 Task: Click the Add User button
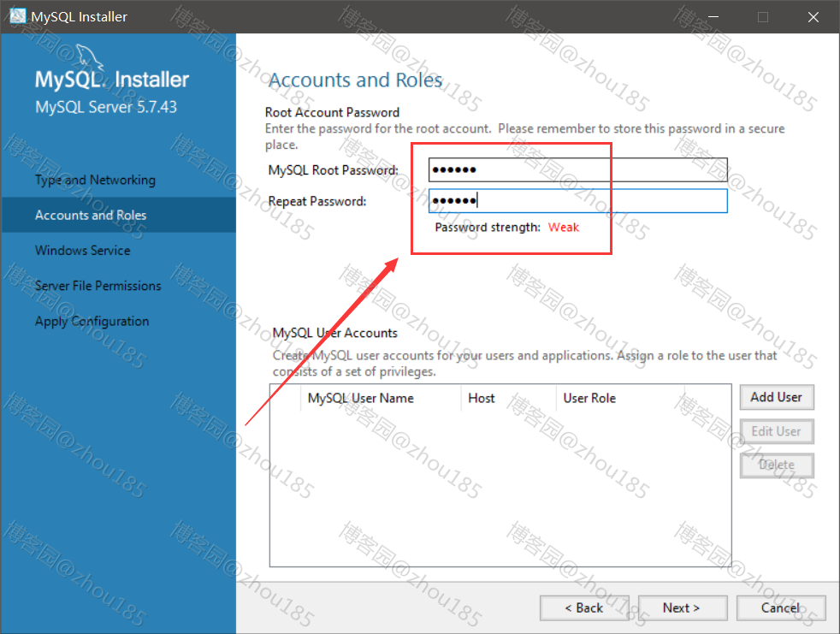point(777,397)
